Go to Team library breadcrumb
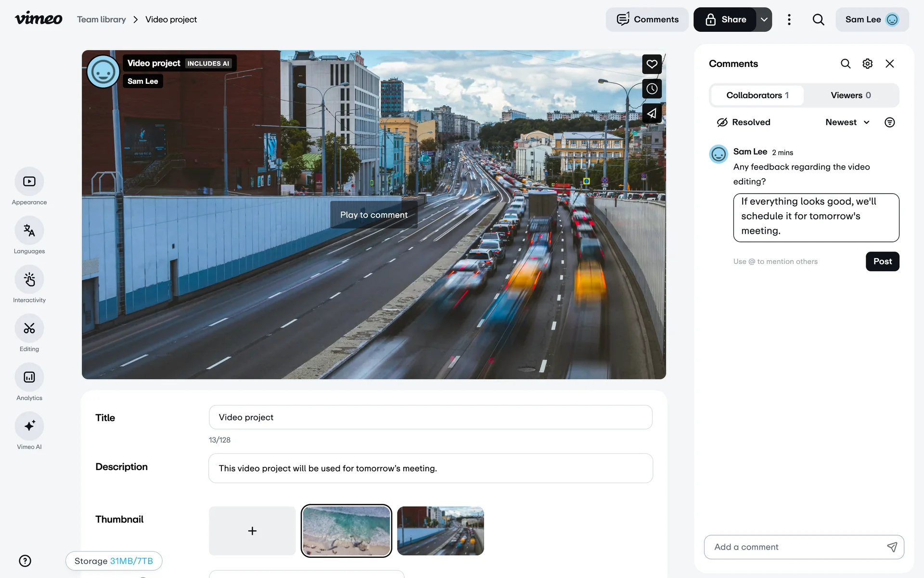924x578 pixels. point(101,20)
